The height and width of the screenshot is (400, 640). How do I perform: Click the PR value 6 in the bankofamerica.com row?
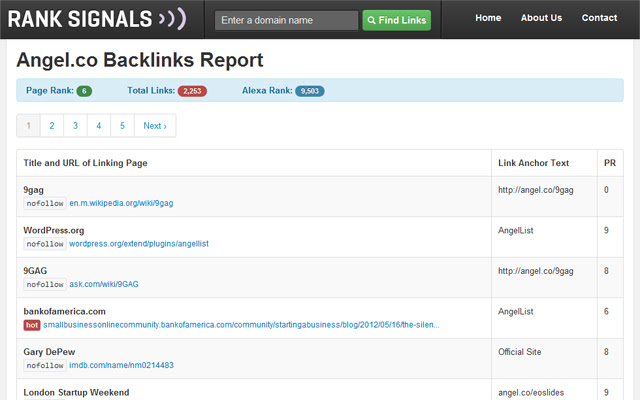[606, 311]
